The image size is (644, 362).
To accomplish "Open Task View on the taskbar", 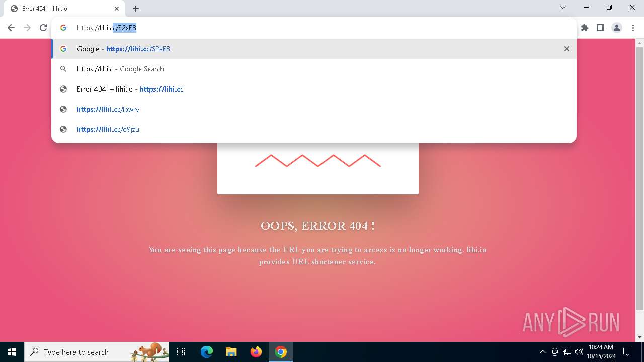I will click(181, 352).
